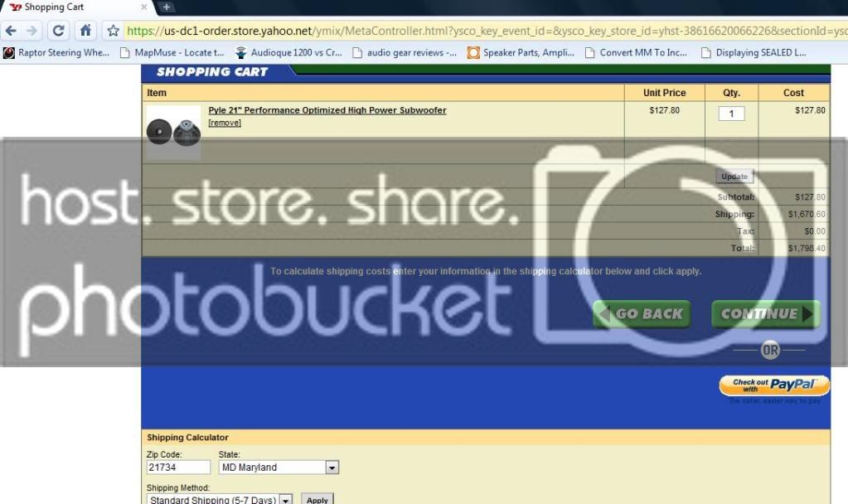
Task: Click the browser forward arrow
Action: pos(31,31)
